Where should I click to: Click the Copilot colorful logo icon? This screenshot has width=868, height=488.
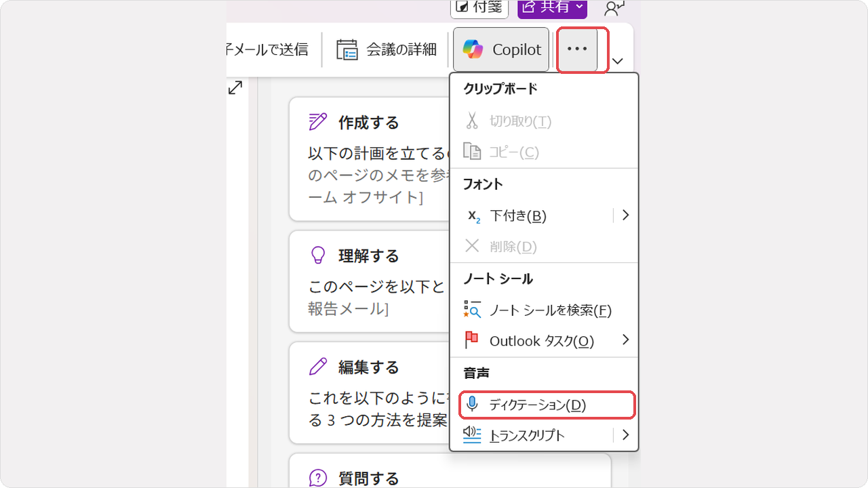pos(473,49)
